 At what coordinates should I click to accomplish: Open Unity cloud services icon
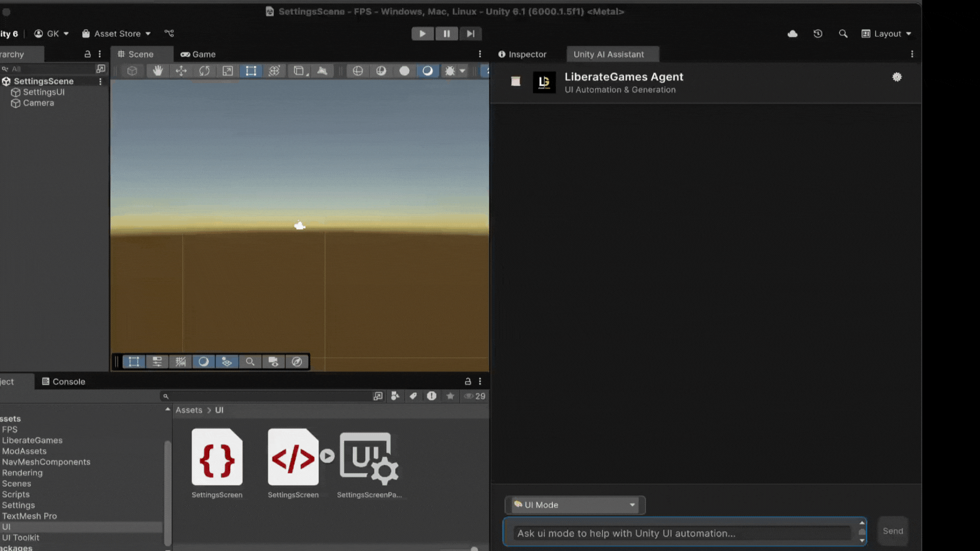pyautogui.click(x=792, y=33)
